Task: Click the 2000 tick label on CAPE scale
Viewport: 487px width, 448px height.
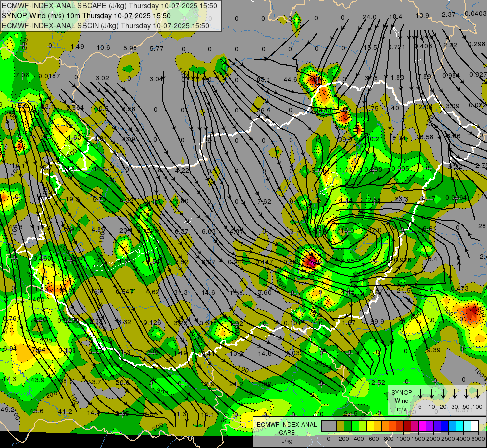Action: (x=433, y=439)
